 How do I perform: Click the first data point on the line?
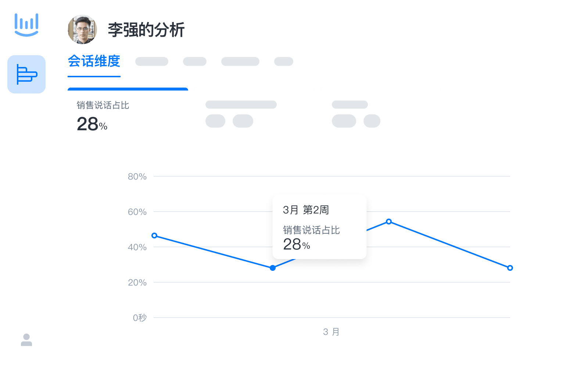154,236
